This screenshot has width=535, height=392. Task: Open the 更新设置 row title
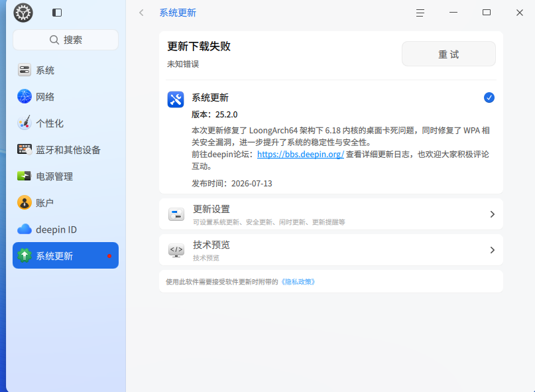coord(211,209)
